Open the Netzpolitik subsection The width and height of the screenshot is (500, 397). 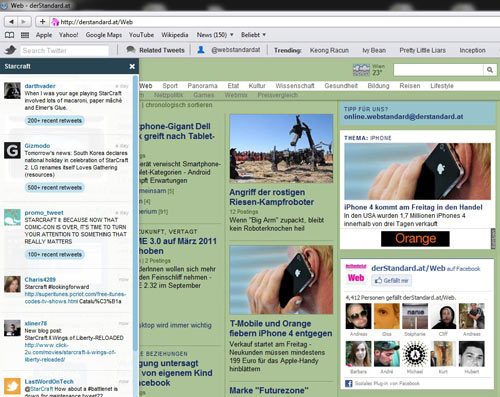168,95
